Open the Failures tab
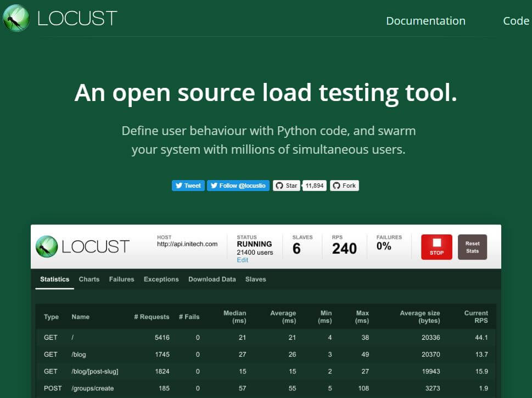Screen dimensions: 532x398 (x=121, y=279)
